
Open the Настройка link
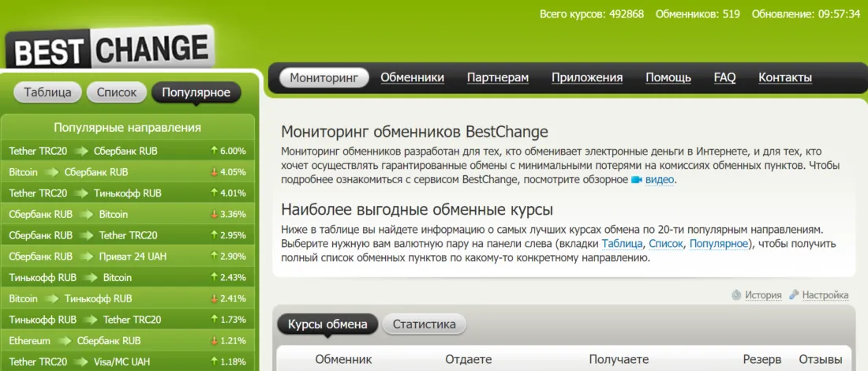pos(825,295)
